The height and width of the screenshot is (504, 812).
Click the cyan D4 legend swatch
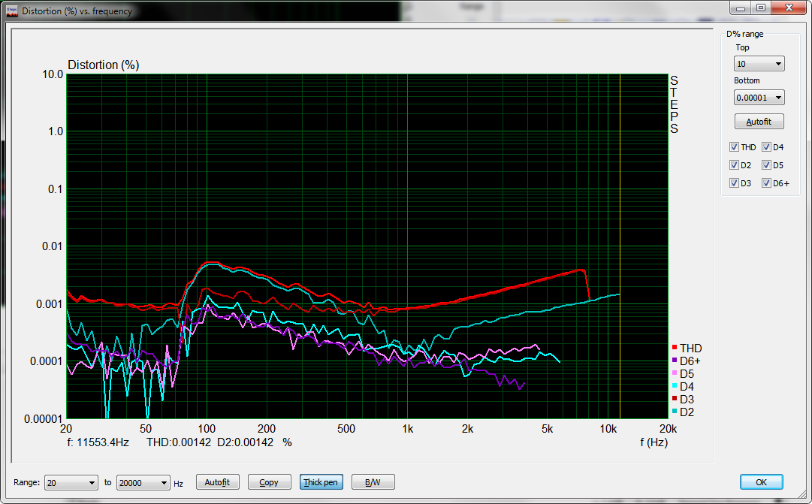(x=675, y=386)
